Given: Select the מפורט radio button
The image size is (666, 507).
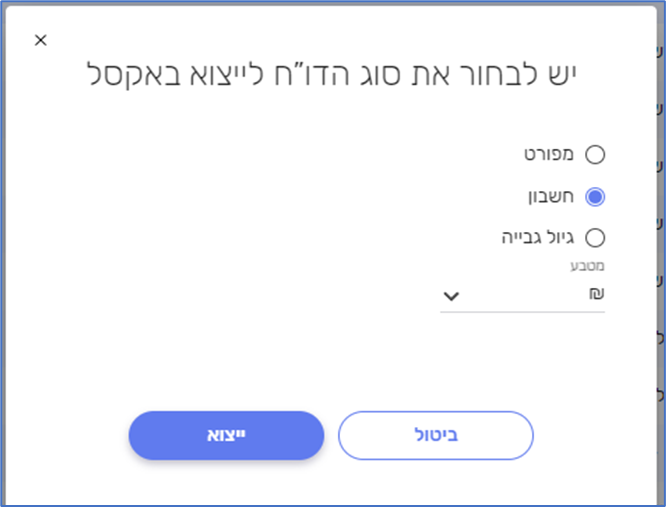Looking at the screenshot, I should (595, 154).
